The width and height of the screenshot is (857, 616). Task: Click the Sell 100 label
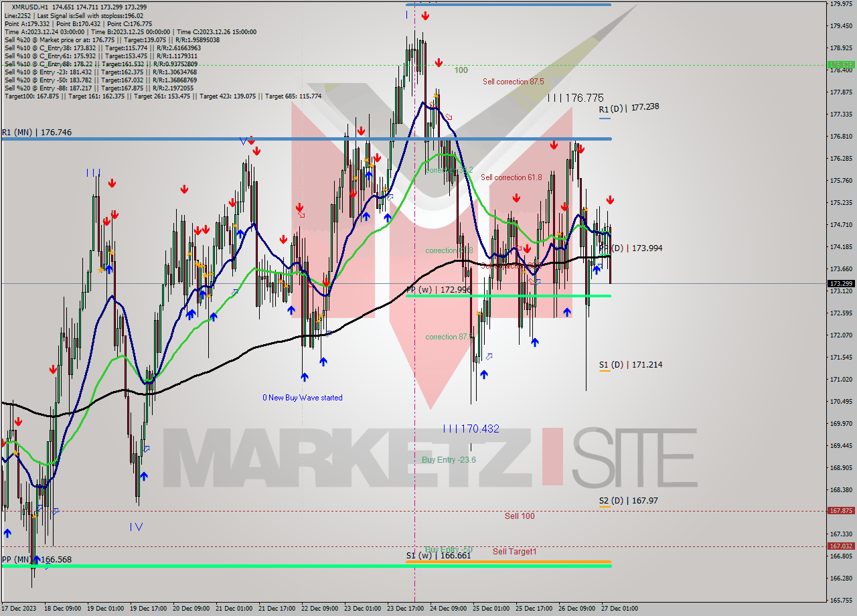[520, 516]
